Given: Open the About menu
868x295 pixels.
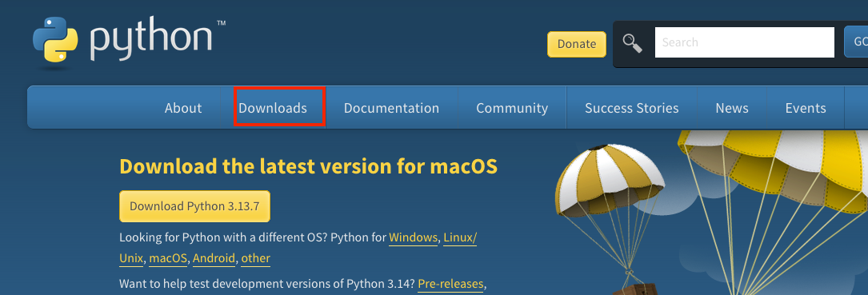Looking at the screenshot, I should coord(183,108).
